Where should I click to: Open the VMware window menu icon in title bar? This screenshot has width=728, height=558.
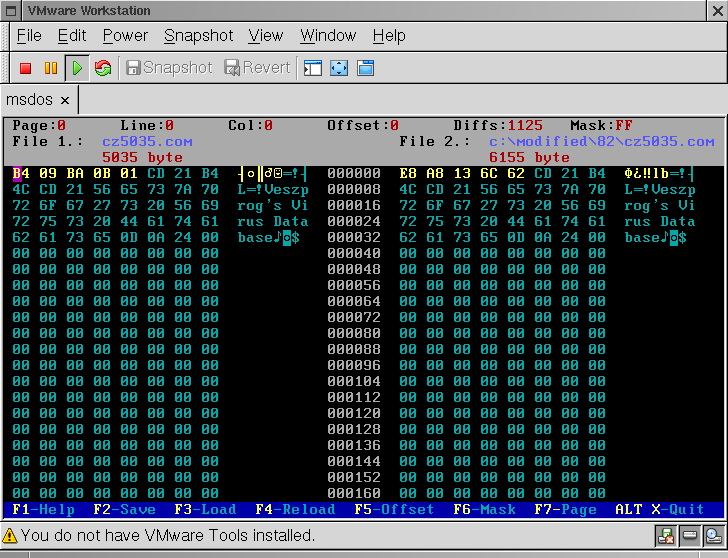pos(10,11)
